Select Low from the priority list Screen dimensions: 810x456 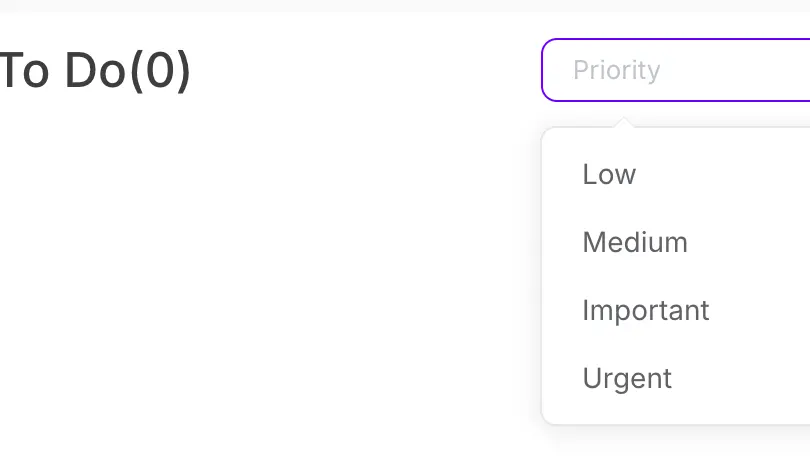pyautogui.click(x=609, y=174)
